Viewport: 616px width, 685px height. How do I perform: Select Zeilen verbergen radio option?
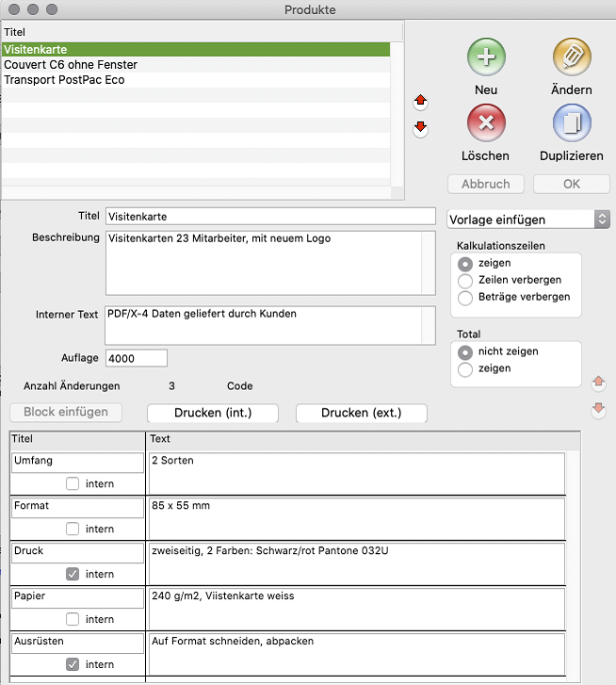coord(464,280)
